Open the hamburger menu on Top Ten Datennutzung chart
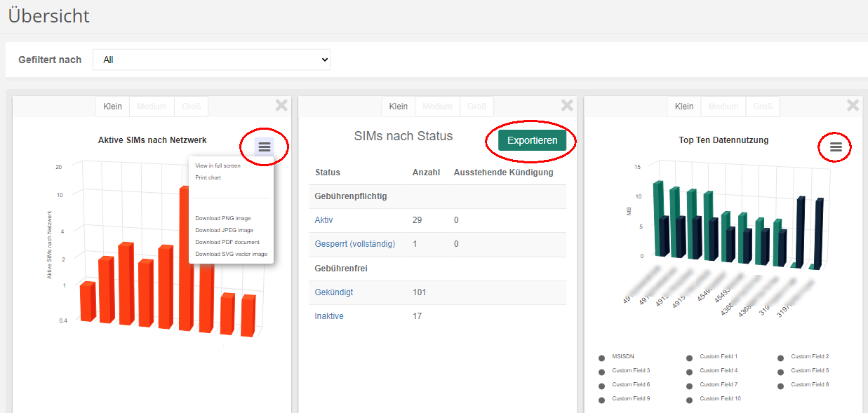This screenshot has width=868, height=413. 834,147
